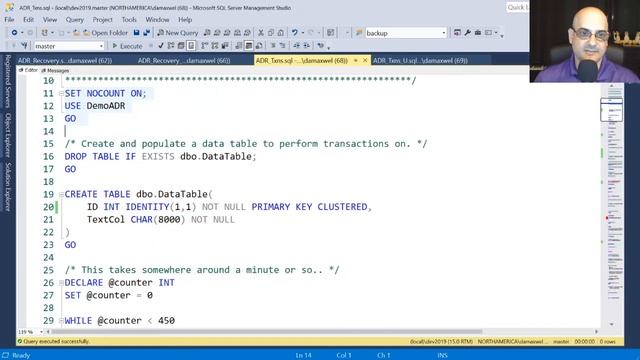Display the Estimated Execution Plan
The image size is (640, 360).
[x=171, y=46]
